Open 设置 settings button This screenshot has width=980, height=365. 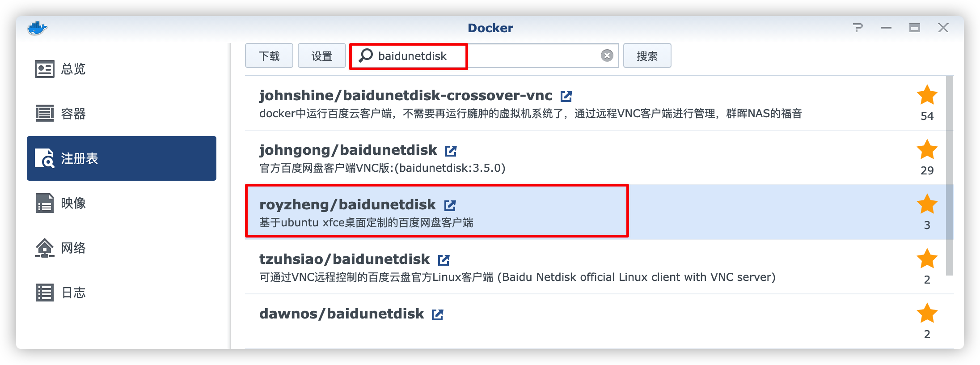coord(322,55)
